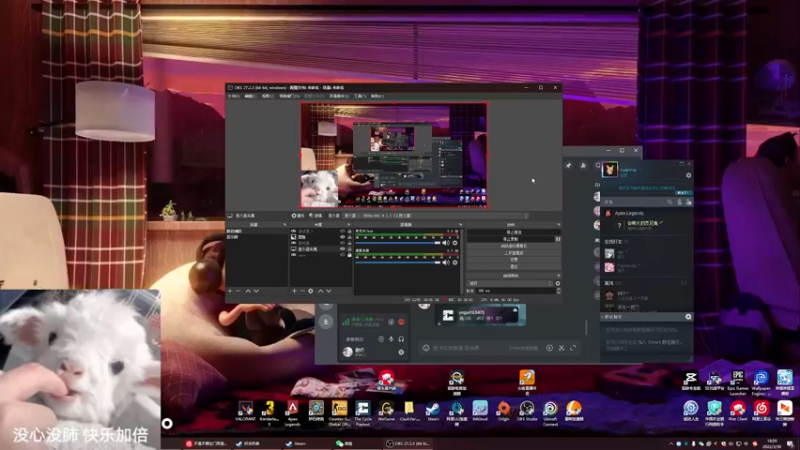Open File menu in OBS
Image resolution: width=800 pixels, height=450 pixels.
[234, 96]
